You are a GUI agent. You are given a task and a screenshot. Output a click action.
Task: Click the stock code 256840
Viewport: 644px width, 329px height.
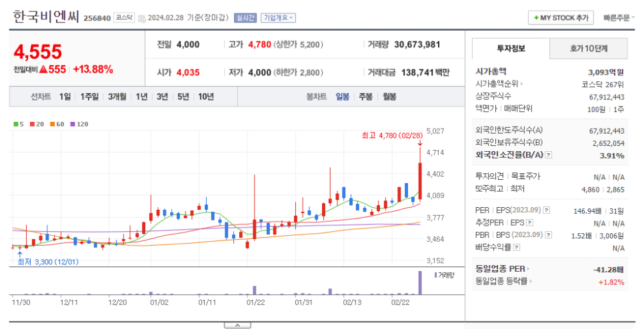pyautogui.click(x=97, y=18)
